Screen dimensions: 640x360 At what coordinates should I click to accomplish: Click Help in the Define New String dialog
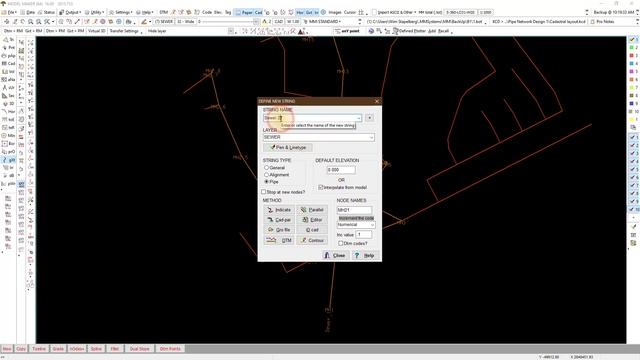365,256
